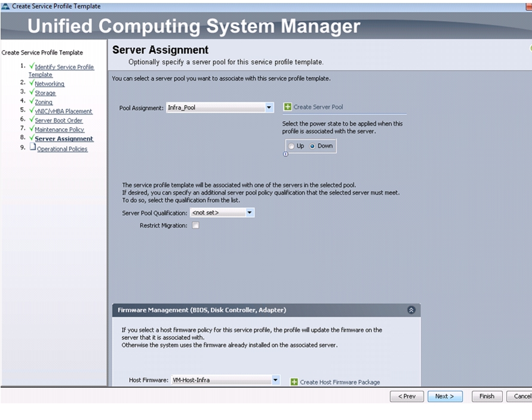Click the green plus icon for Host Firmware Package
This screenshot has width=532, height=420.
point(294,382)
